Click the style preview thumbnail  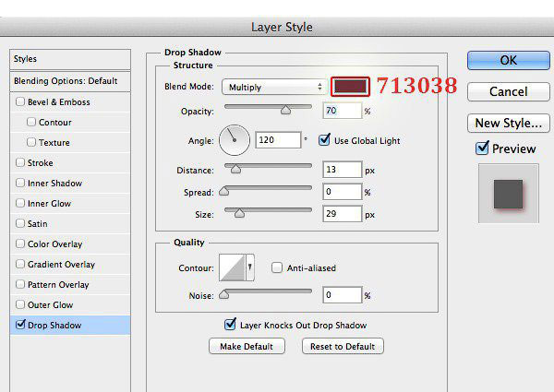(x=509, y=194)
